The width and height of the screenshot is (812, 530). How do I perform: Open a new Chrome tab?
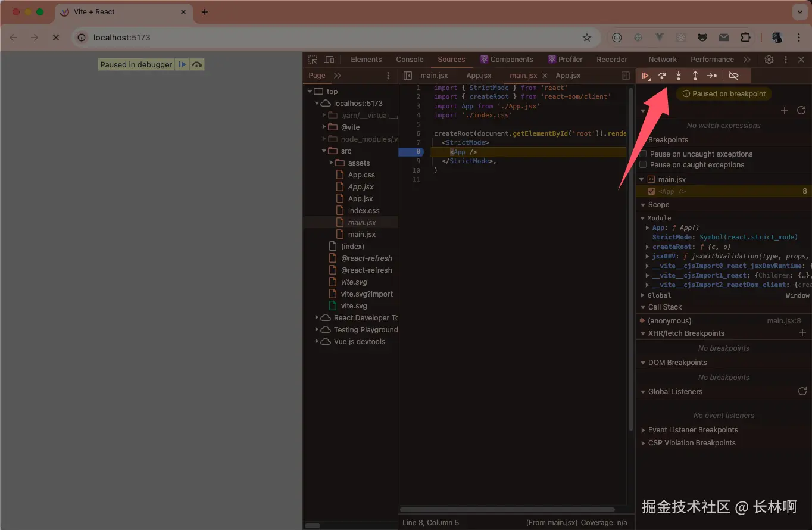point(205,12)
